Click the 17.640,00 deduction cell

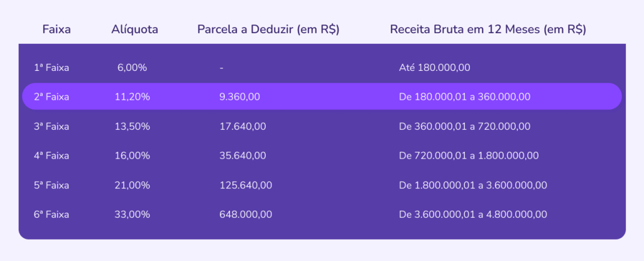coord(243,126)
